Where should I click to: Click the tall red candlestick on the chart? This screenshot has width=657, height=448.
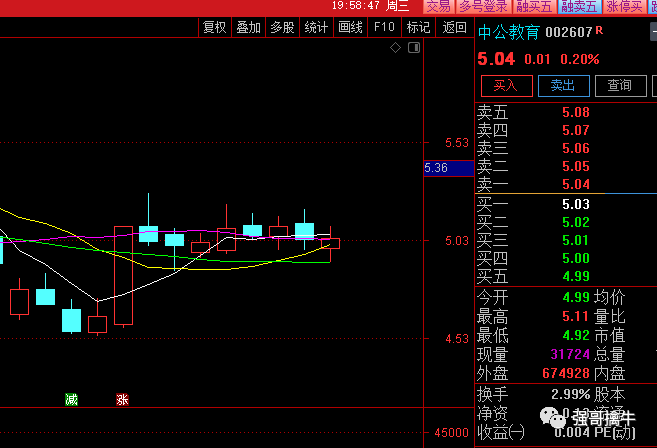(x=123, y=275)
